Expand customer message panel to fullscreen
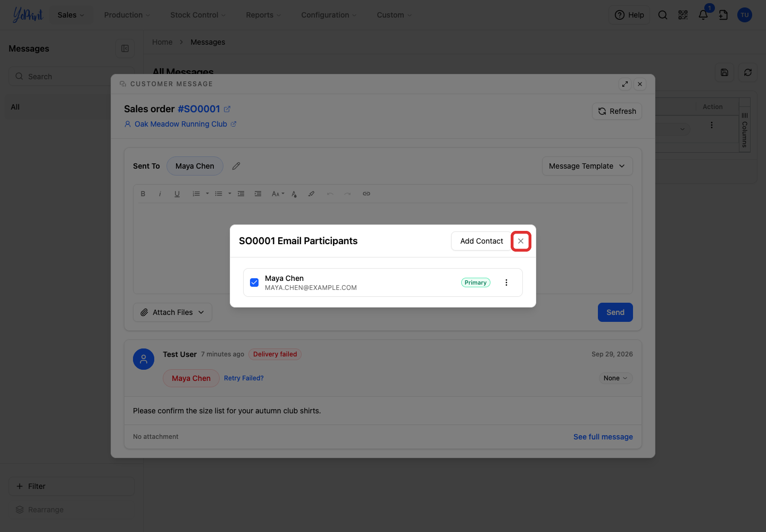 pyautogui.click(x=625, y=84)
